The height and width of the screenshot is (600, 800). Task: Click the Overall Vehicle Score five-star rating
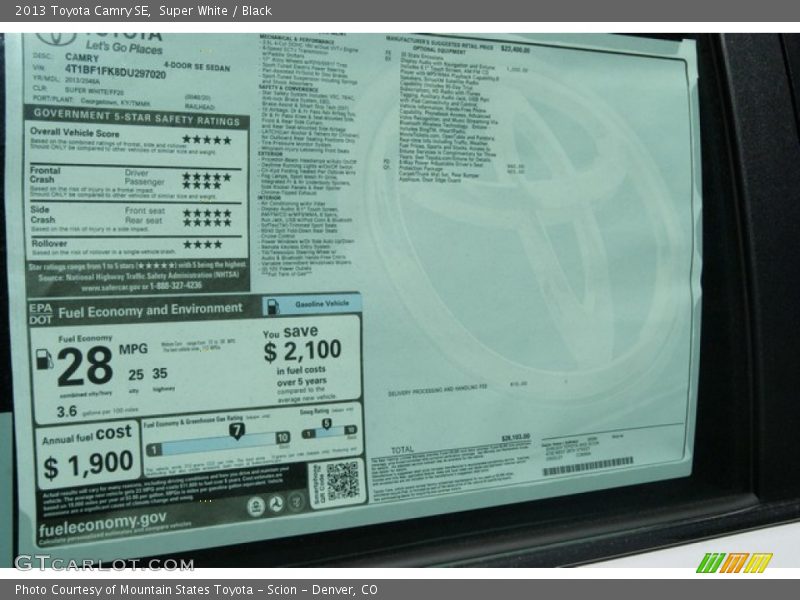207,140
